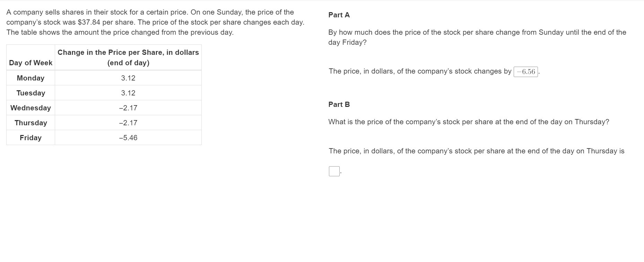
Task: Click the sentence 'The table shows the amount'
Action: pos(120,32)
